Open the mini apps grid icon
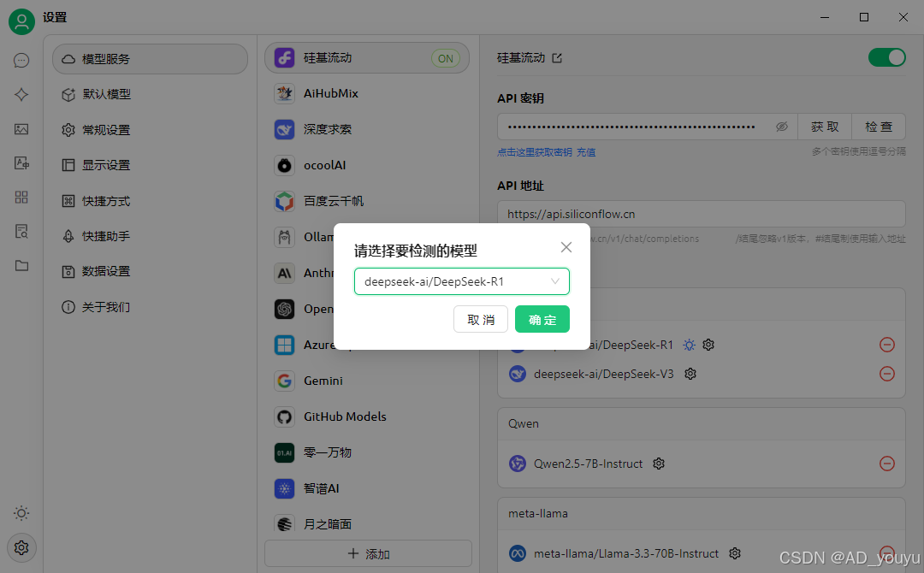The width and height of the screenshot is (924, 573). [21, 197]
